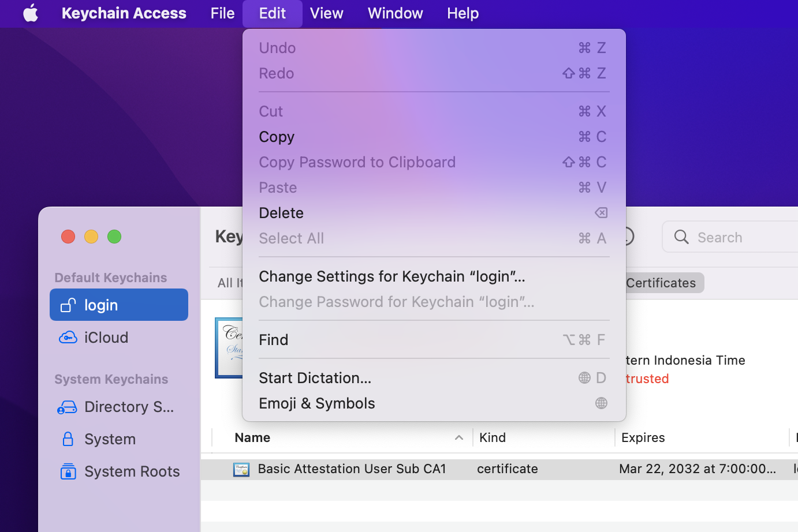Open the Apple menu

31,13
